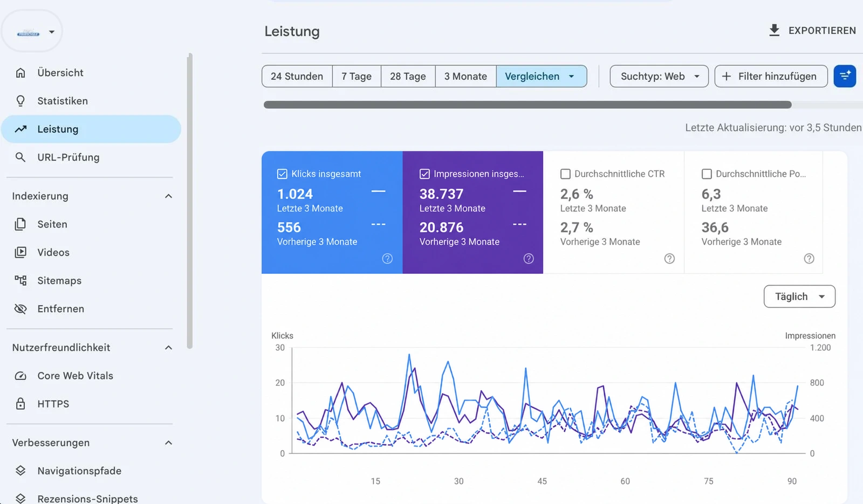This screenshot has height=504, width=863.
Task: Click the EXPORTIEREN button
Action: 812,30
